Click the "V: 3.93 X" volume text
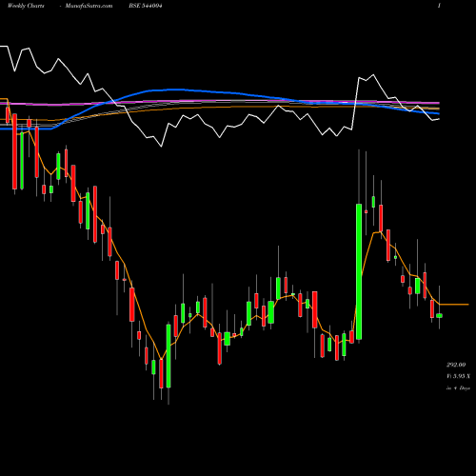 458,376
